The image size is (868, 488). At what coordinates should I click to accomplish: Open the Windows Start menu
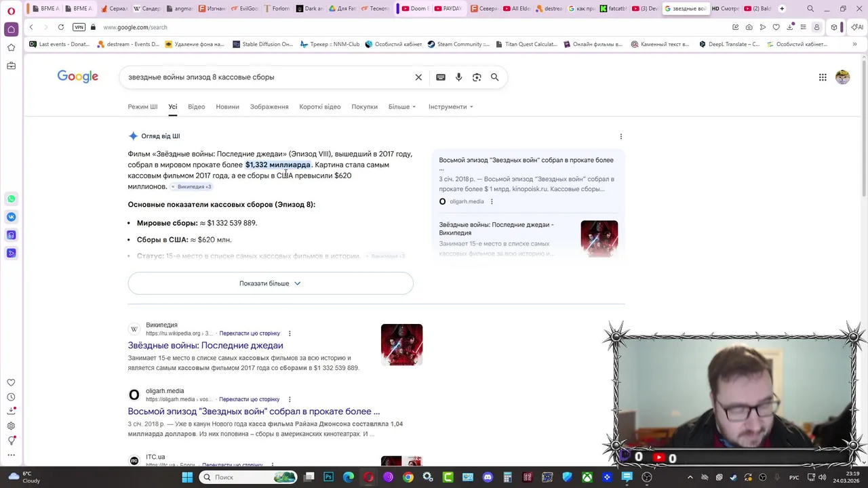pyautogui.click(x=187, y=477)
